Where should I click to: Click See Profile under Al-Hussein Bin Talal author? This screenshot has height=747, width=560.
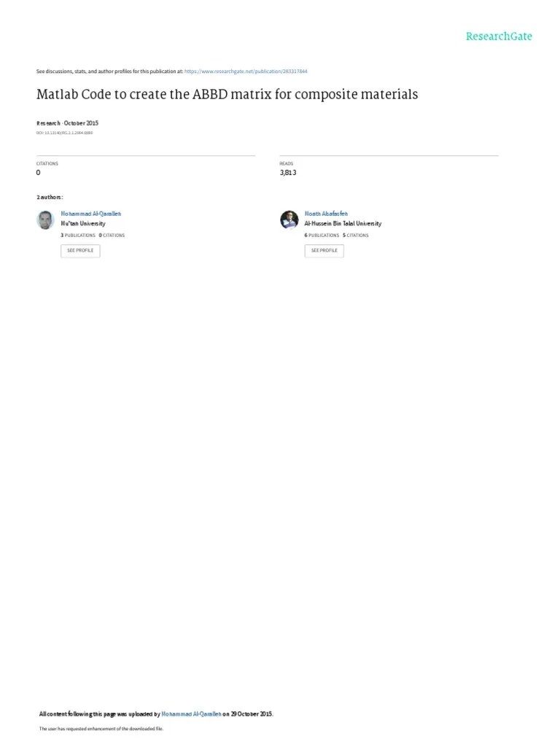pyautogui.click(x=324, y=251)
